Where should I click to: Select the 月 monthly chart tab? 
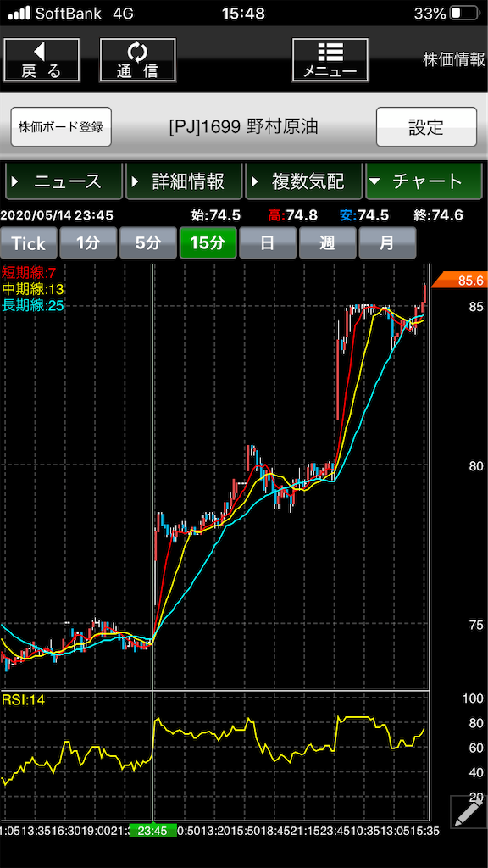[x=386, y=243]
